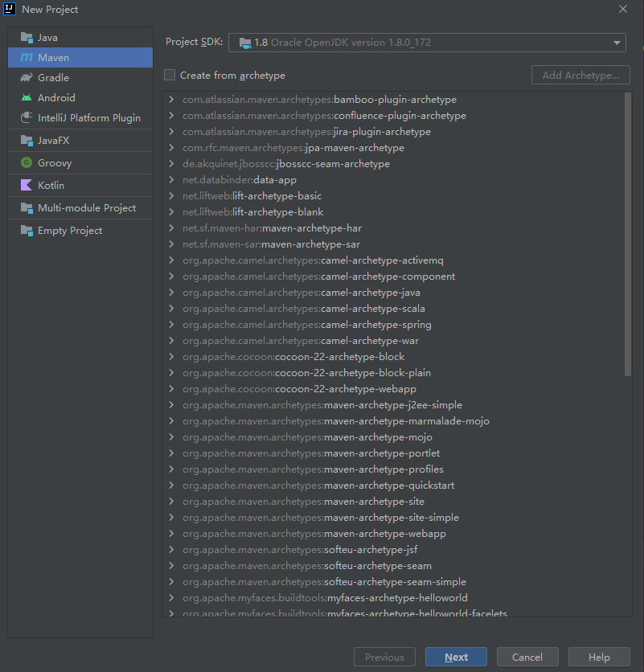Click the Multi-module Project folder icon
This screenshot has width=644, height=672.
coord(27,208)
